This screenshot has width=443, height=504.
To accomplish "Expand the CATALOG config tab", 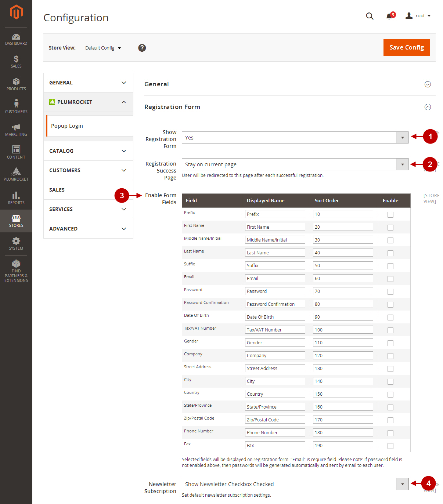I will pos(88,151).
